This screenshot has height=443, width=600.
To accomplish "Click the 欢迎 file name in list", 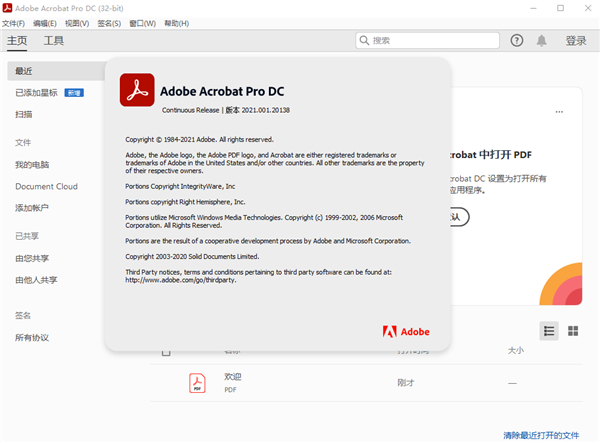I will (x=233, y=376).
